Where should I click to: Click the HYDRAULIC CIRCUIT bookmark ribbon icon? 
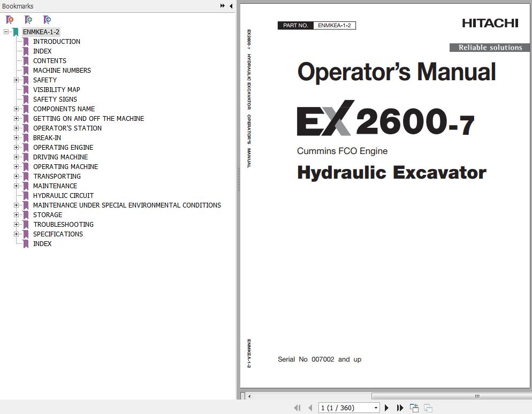[x=26, y=196]
